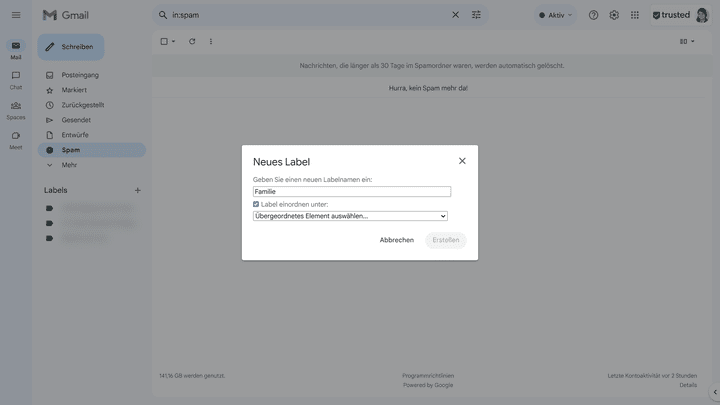
Task: Expand the side panel arrow
Action: pyautogui.click(x=715, y=392)
